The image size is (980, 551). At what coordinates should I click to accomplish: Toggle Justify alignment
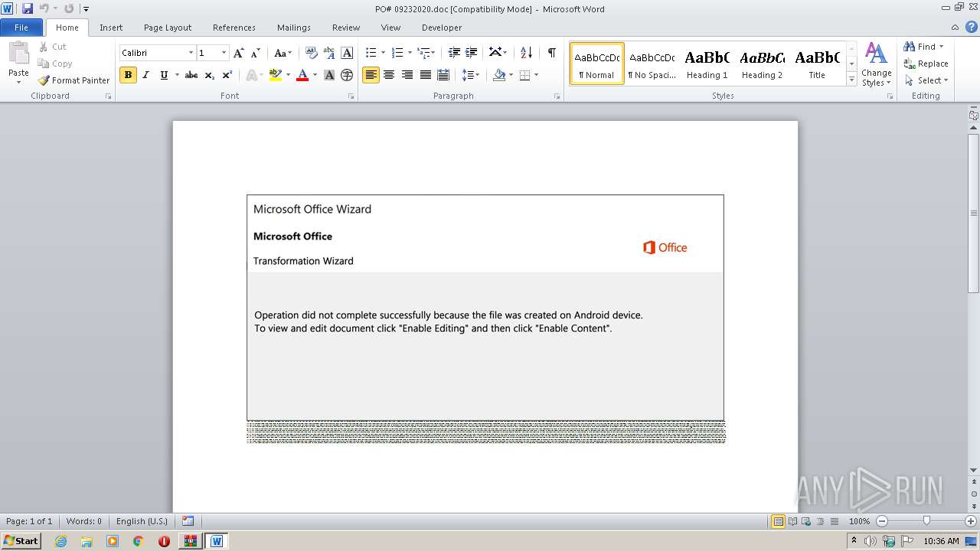(x=426, y=75)
